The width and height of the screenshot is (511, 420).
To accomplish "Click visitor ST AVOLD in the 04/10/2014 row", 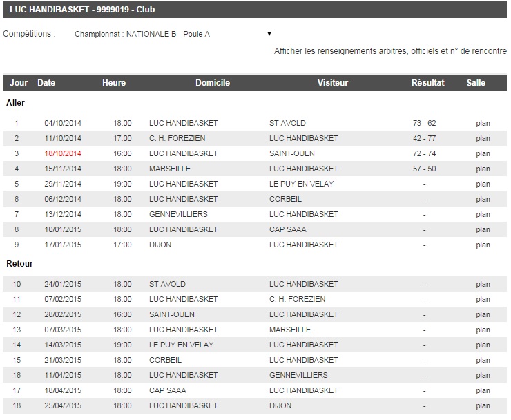I will (x=287, y=123).
